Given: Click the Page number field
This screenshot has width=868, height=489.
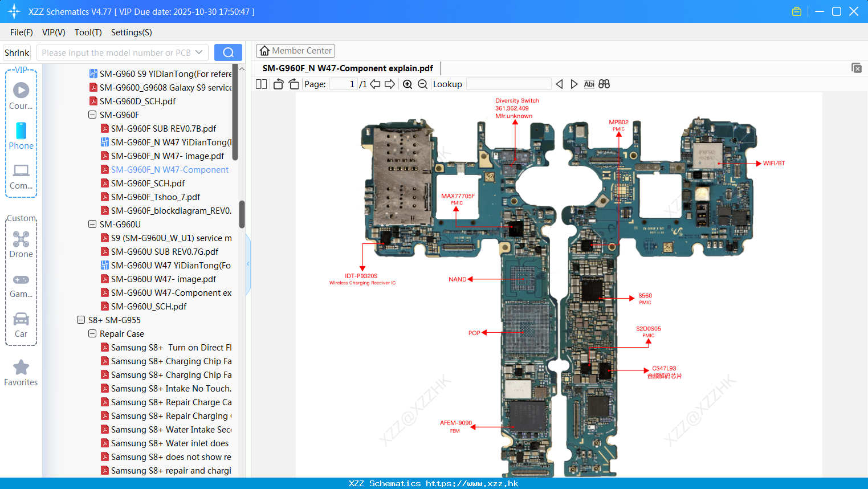Looking at the screenshot, I should (x=344, y=84).
